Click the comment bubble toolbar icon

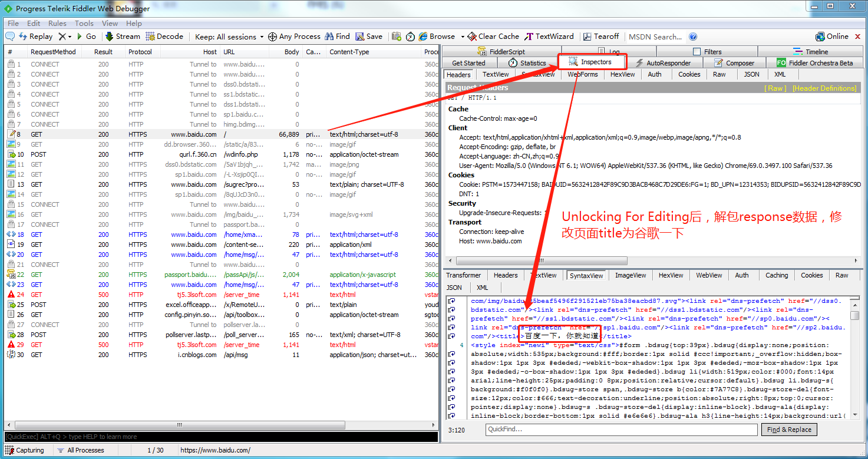[10, 37]
